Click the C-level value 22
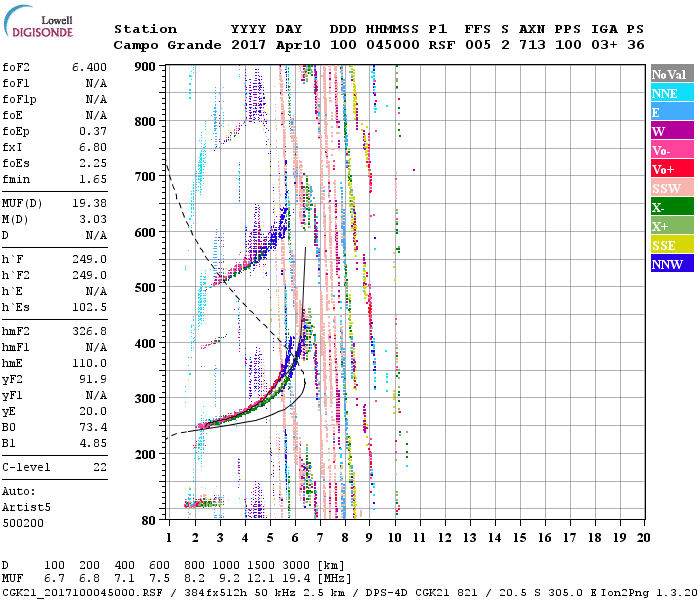 (100, 467)
